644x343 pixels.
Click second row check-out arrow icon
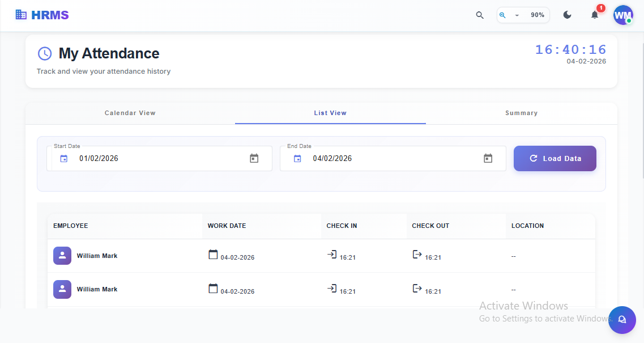(x=417, y=289)
